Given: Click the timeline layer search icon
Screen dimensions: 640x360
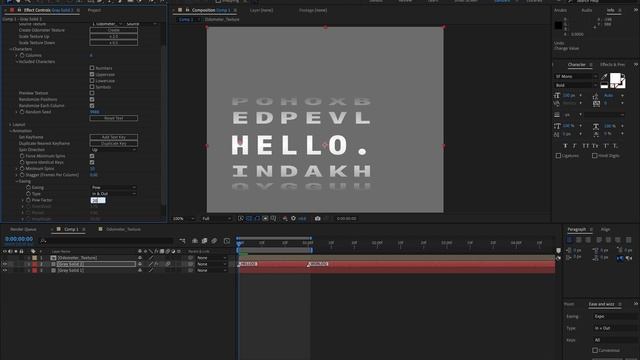Looking at the screenshot, I should [43, 241].
